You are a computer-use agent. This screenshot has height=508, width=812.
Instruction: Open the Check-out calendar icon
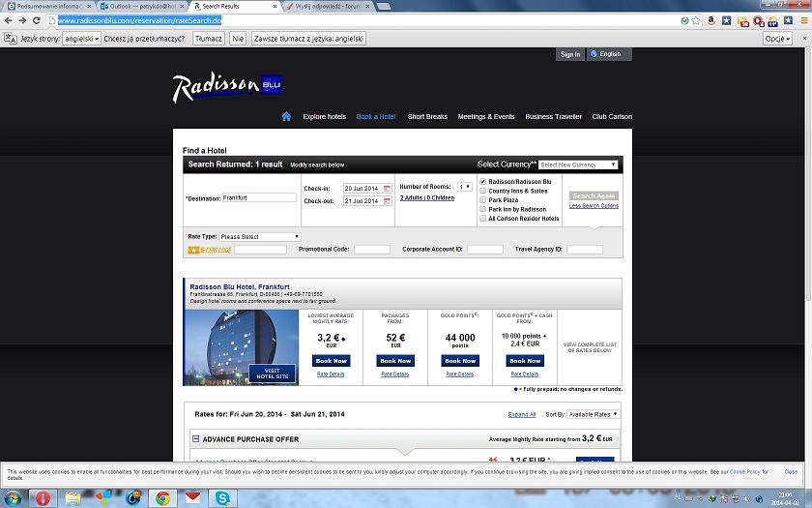pos(387,201)
